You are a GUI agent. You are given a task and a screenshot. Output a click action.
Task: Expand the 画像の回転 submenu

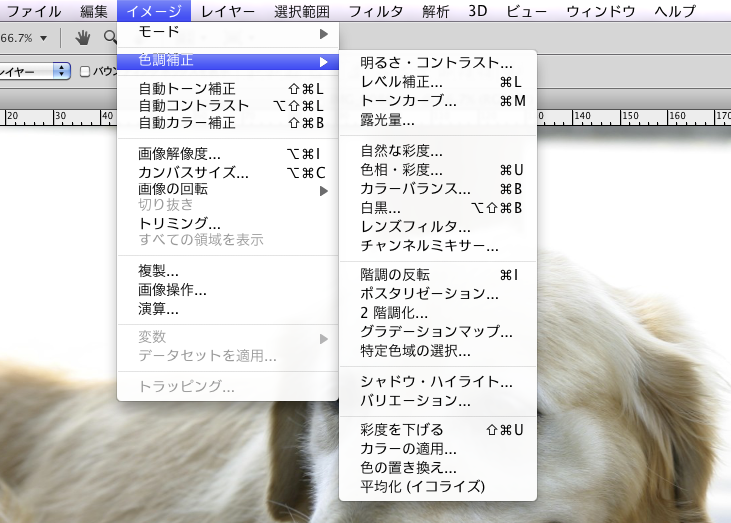228,190
